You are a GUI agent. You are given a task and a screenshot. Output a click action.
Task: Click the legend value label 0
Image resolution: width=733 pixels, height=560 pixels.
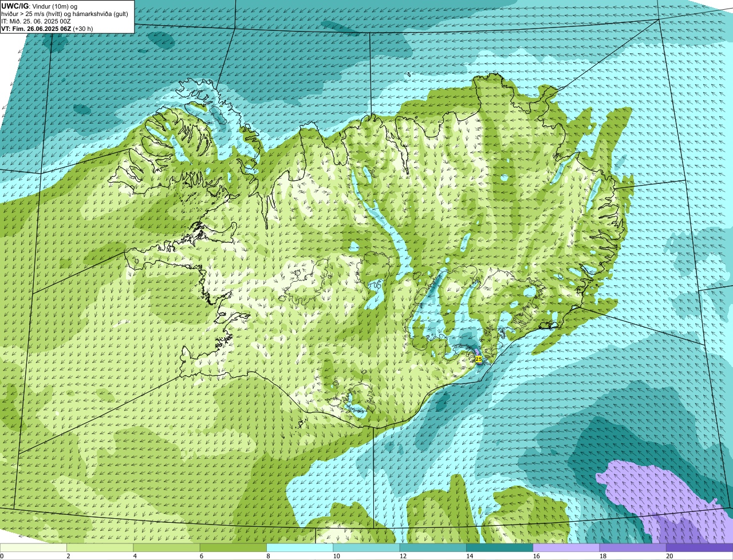(2, 556)
